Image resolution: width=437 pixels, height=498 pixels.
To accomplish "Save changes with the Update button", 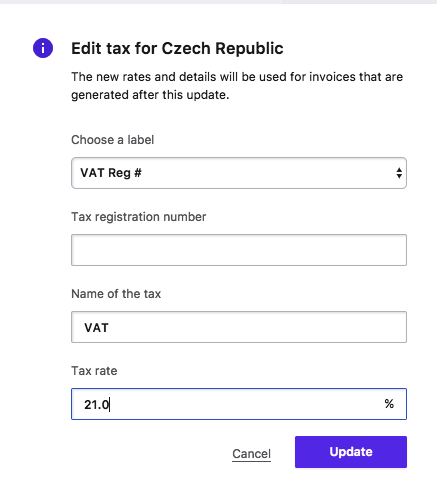I will (351, 452).
